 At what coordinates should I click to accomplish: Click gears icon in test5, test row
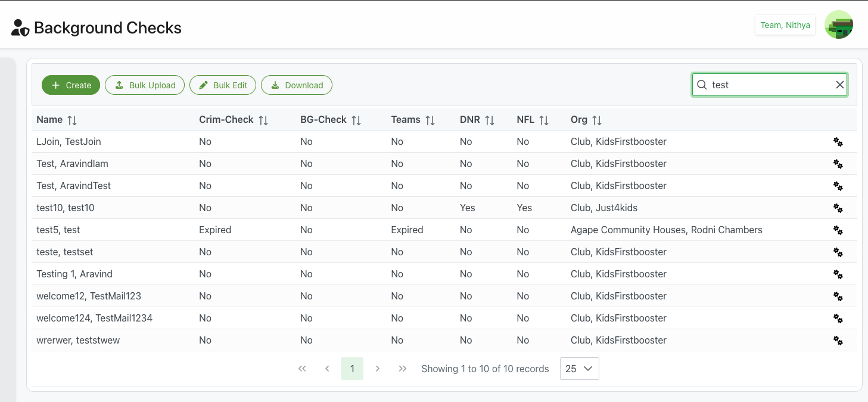tap(838, 230)
